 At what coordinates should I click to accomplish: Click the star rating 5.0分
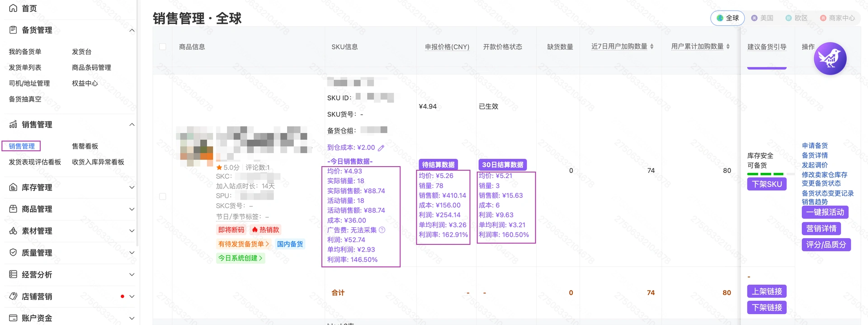[x=228, y=167]
